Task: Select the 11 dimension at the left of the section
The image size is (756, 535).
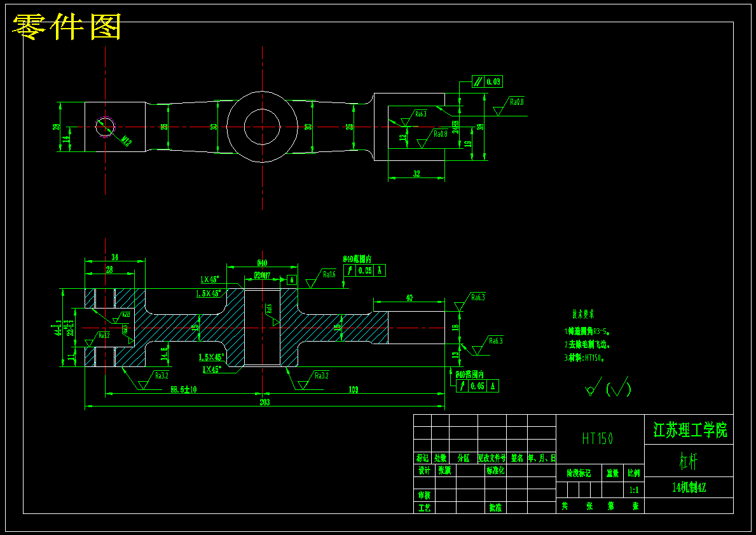Action: [71, 358]
